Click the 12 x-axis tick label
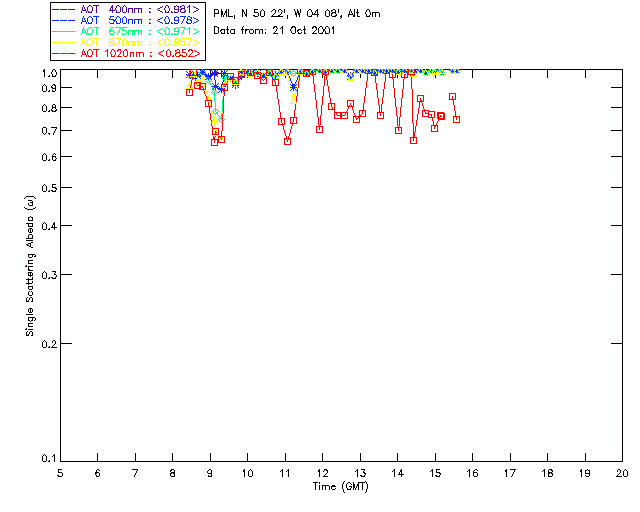640x512 pixels. (x=322, y=473)
